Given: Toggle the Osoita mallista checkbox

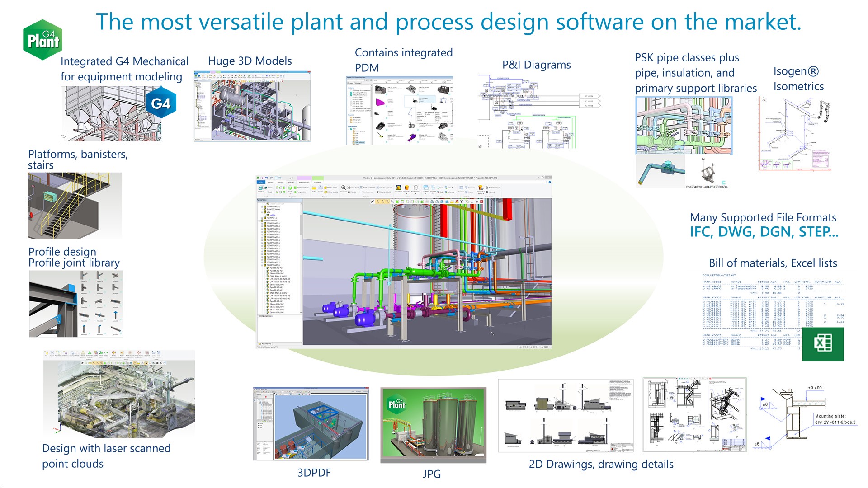Looking at the screenshot, I should pos(295,188).
